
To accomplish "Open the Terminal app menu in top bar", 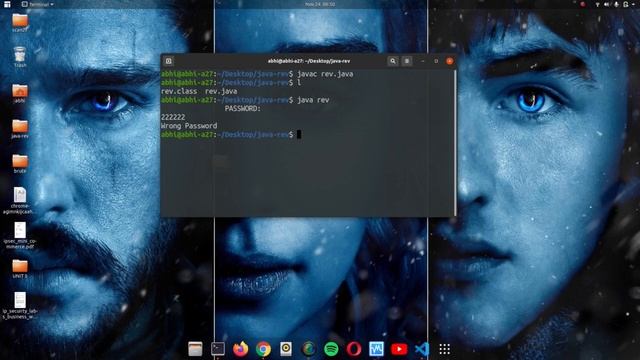I will 38,4.
